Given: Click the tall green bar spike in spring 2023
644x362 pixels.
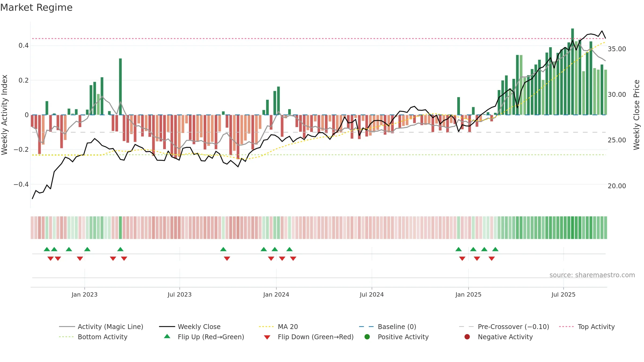Looking at the screenshot, I should pyautogui.click(x=120, y=87).
